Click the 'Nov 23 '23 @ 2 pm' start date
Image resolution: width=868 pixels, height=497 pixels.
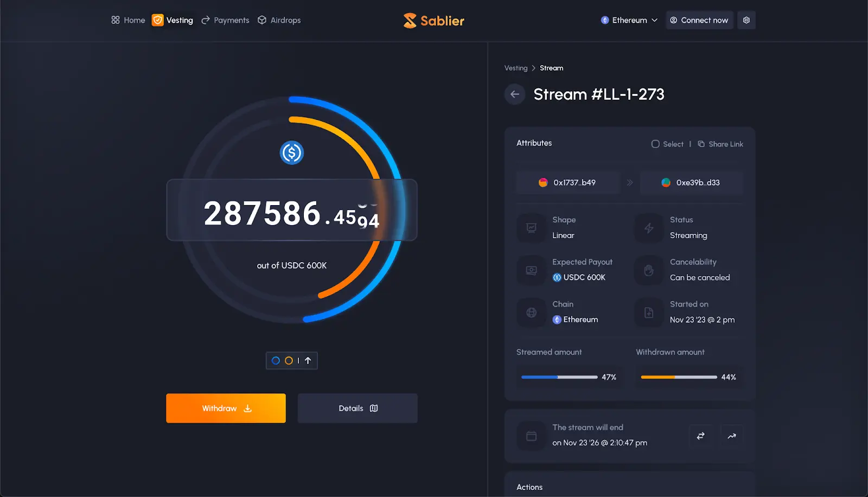pyautogui.click(x=702, y=320)
